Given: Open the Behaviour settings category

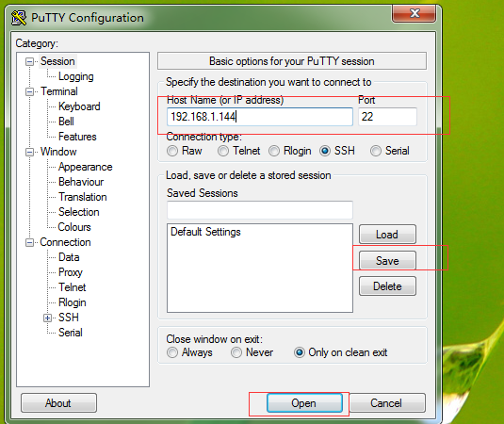Looking at the screenshot, I should click(x=81, y=182).
